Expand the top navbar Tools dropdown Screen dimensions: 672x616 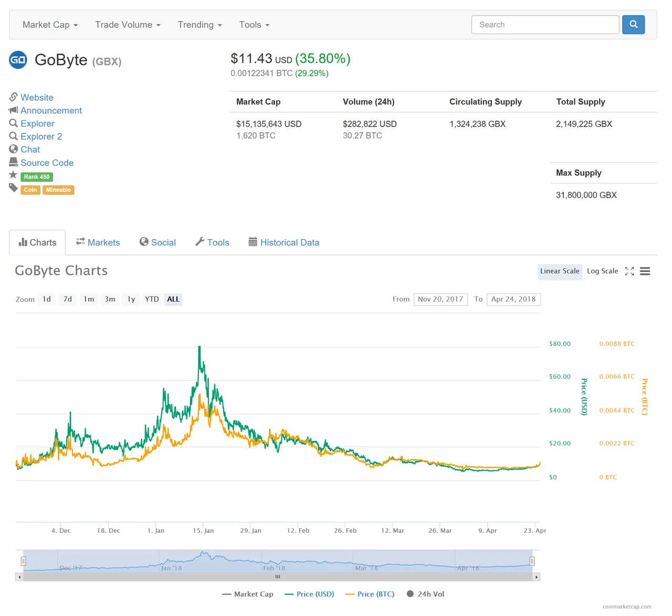pyautogui.click(x=254, y=25)
